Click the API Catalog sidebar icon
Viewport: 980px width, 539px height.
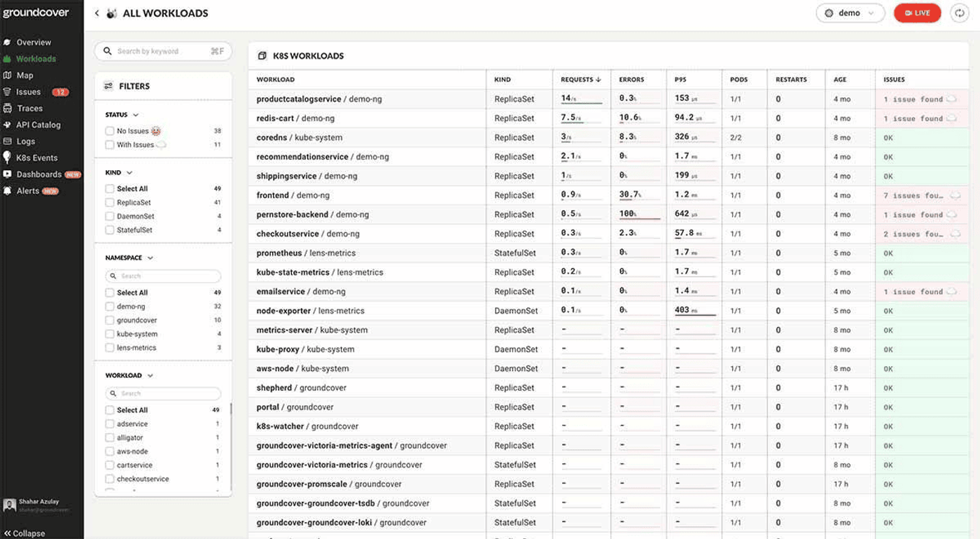pyautogui.click(x=7, y=125)
